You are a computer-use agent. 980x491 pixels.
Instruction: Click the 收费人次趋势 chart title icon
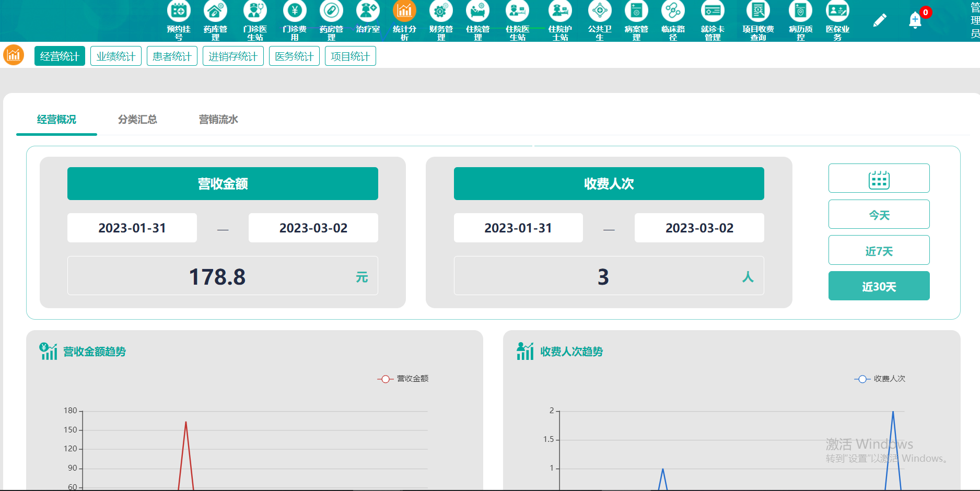tap(525, 352)
